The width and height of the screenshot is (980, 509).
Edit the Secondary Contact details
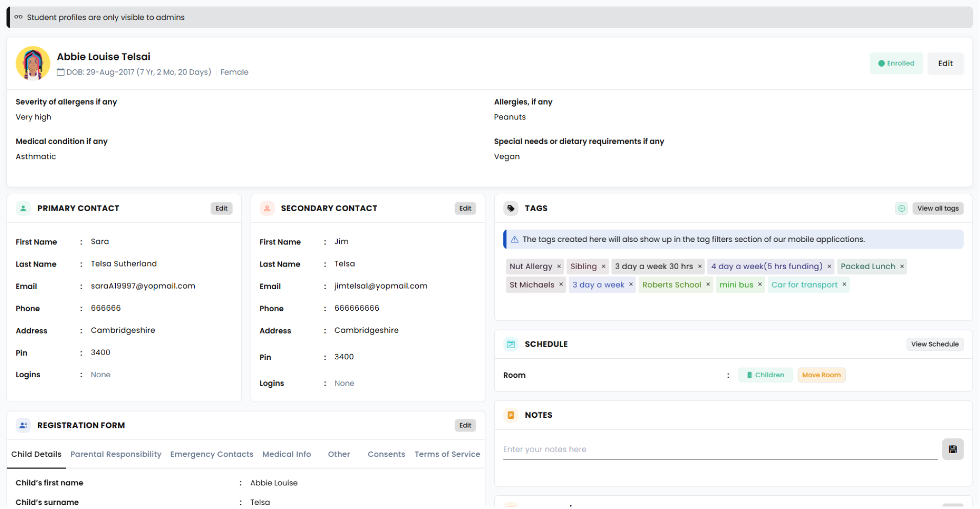(x=465, y=209)
